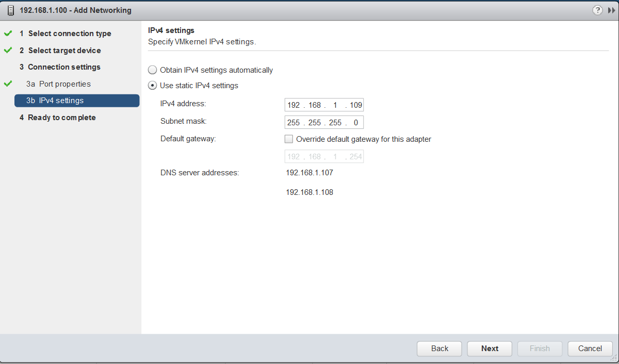Click the greyed-out Finish button
619x364 pixels.
(x=540, y=349)
